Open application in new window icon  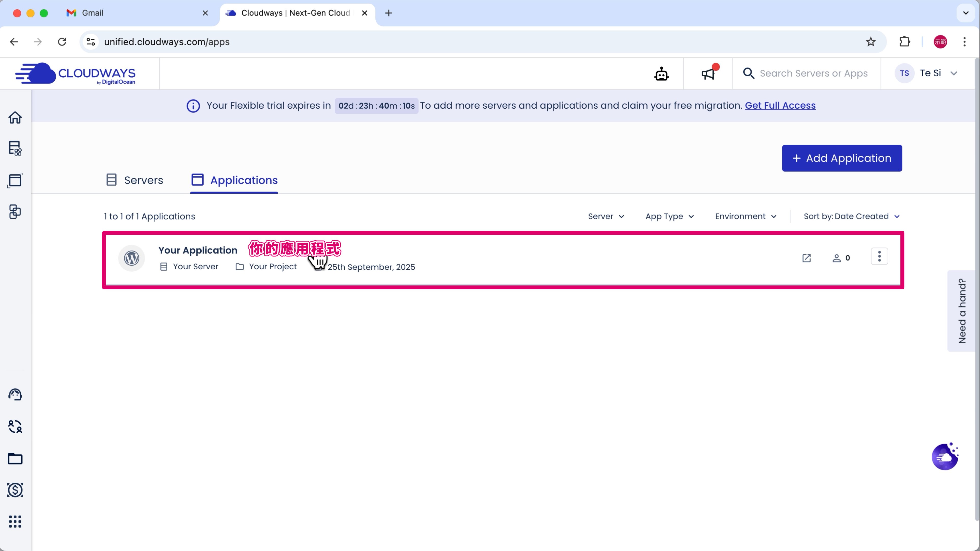point(806,258)
